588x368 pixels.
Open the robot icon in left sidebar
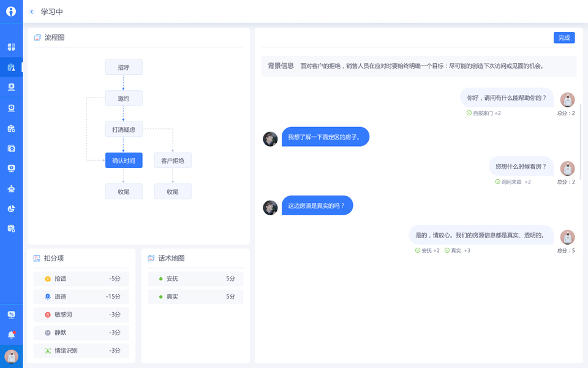click(11, 188)
